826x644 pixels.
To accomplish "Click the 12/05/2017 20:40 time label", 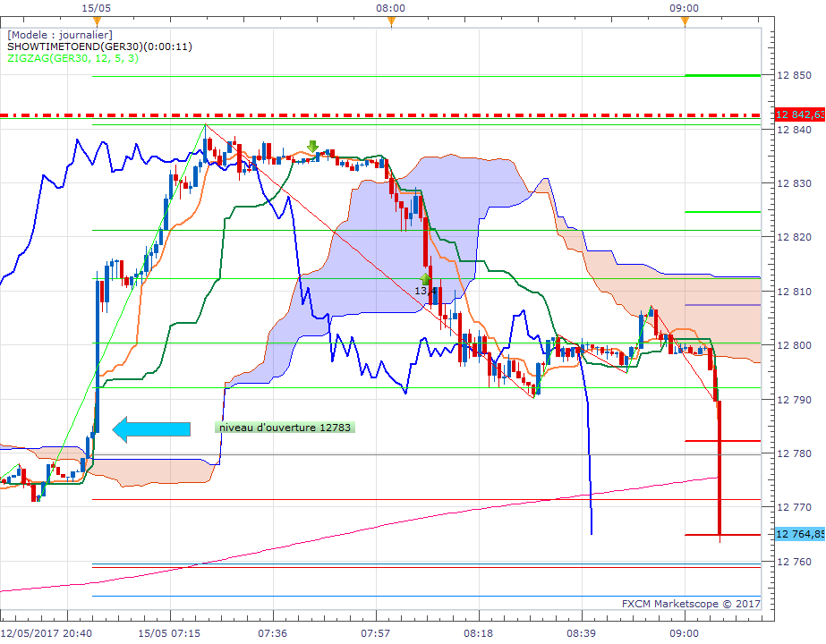I will point(47,633).
